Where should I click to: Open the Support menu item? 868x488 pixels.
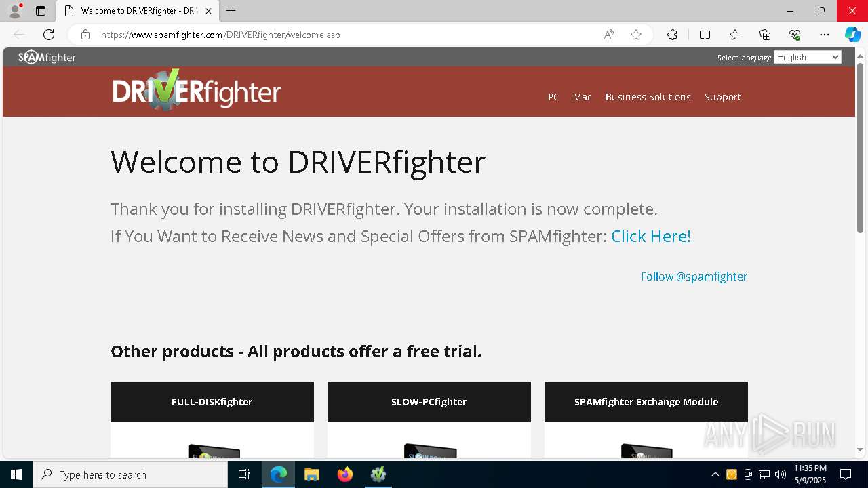point(722,97)
